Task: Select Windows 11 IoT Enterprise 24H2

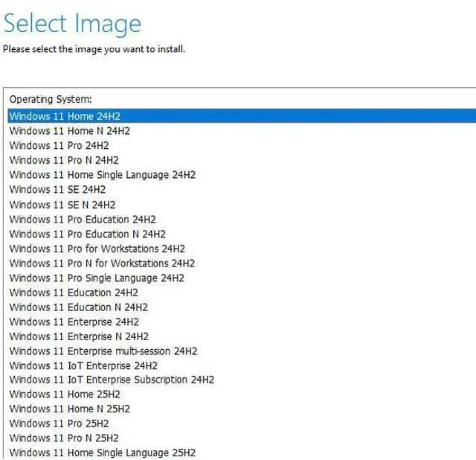Action: click(x=83, y=366)
